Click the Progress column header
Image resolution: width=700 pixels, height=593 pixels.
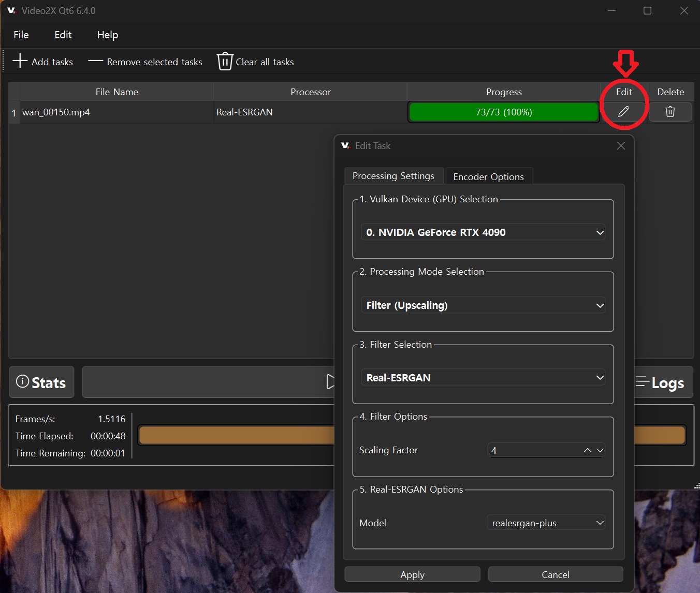click(504, 92)
